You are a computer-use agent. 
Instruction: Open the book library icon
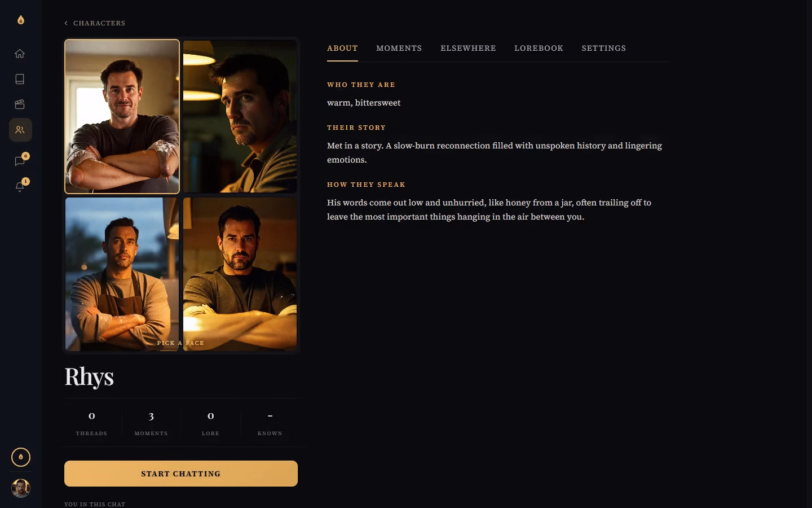pyautogui.click(x=20, y=79)
